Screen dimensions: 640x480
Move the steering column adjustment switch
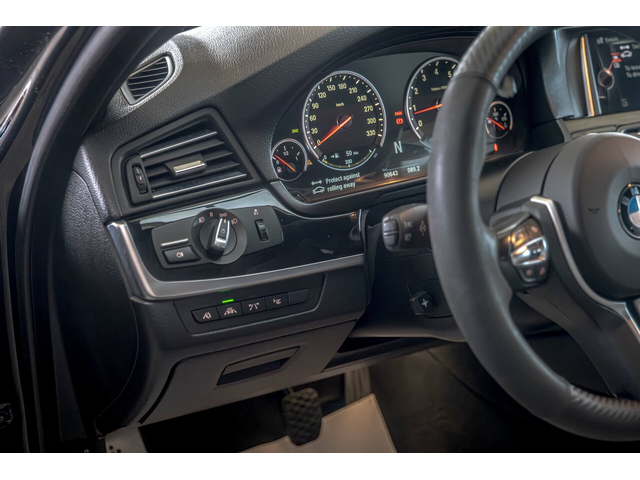click(423, 303)
